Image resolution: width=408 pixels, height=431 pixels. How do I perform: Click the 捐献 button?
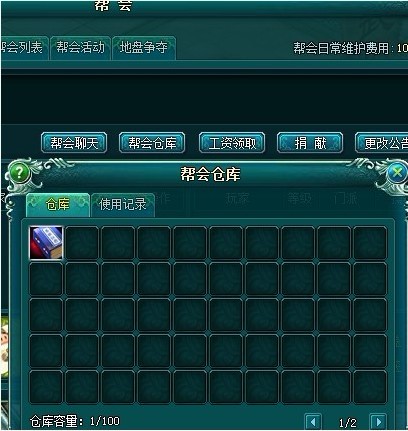tap(310, 143)
